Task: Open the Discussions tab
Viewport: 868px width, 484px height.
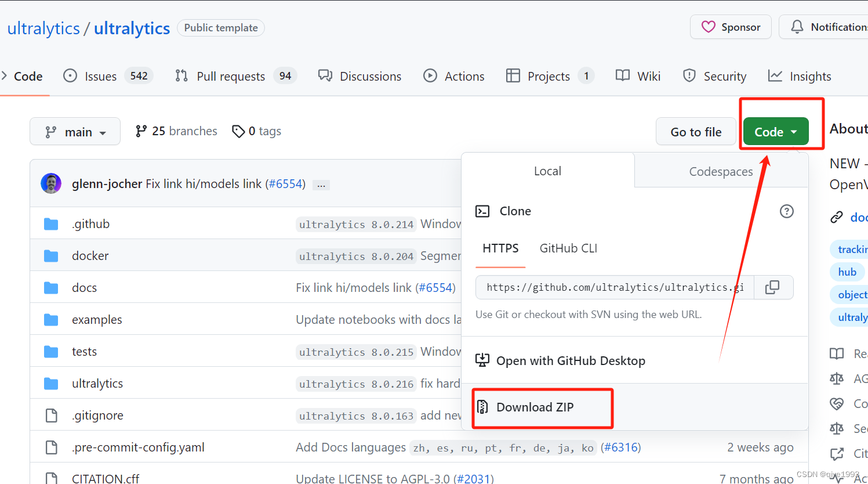Action: point(359,76)
